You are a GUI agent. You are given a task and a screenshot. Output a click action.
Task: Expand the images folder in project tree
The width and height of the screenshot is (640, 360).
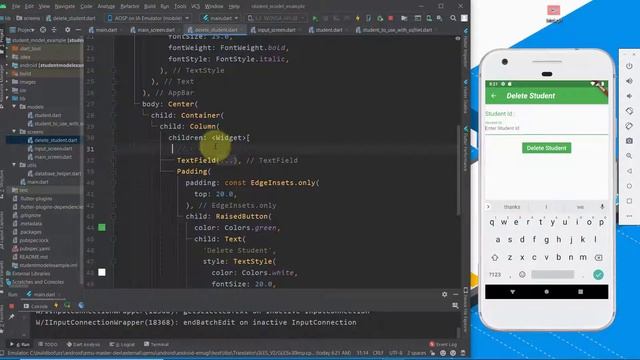pyautogui.click(x=7, y=82)
